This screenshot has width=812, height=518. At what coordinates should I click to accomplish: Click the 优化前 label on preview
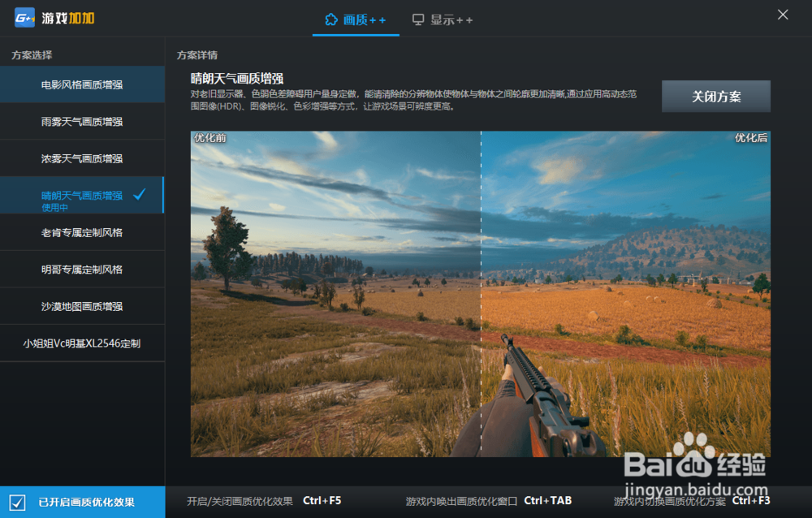click(209, 138)
